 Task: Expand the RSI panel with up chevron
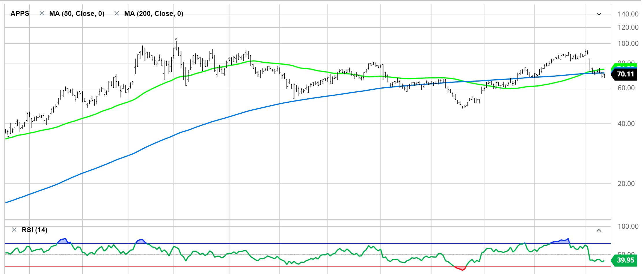(599, 230)
